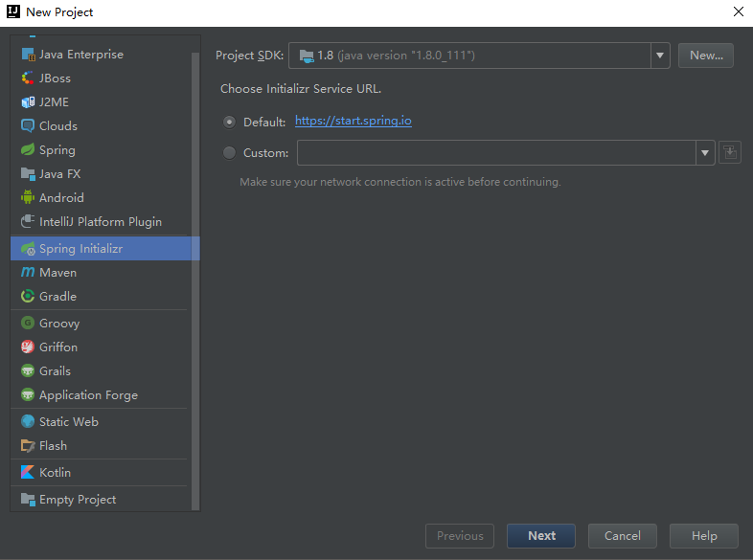Click the Android robot icon
The width and height of the screenshot is (753, 560).
click(28, 198)
